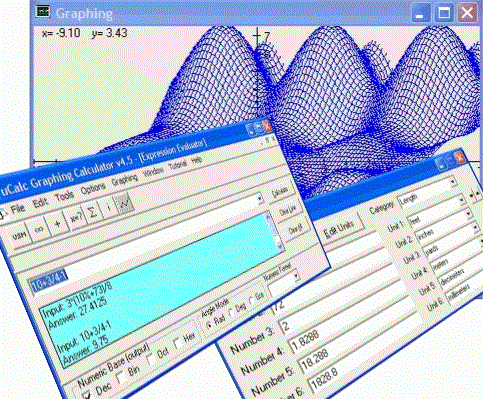
Task: Open the Tutorial menu
Action: [178, 166]
